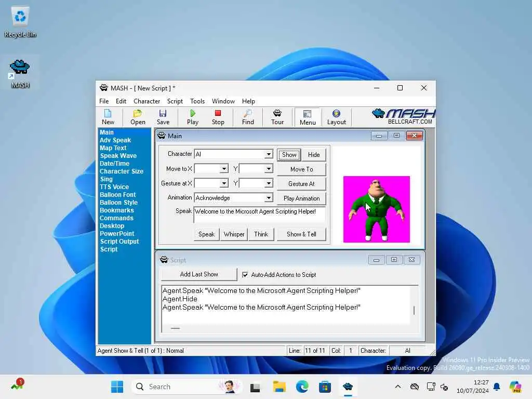Viewport: 532px width, 399px height.
Task: Open File Explorer from the taskbar
Action: pos(279,387)
